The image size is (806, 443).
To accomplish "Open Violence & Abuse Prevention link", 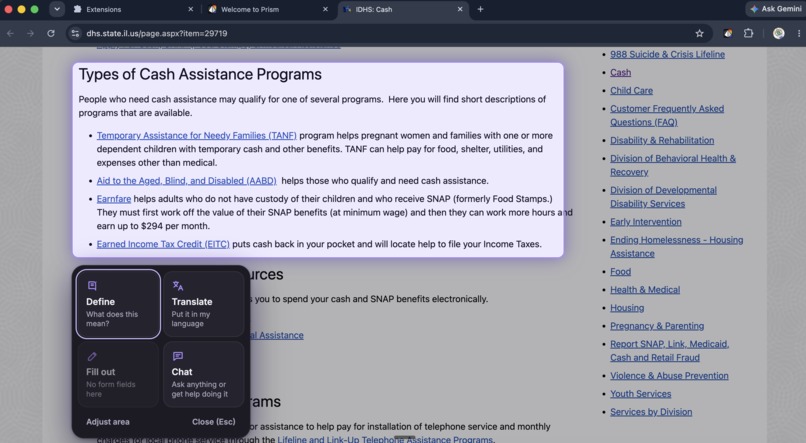I will (x=669, y=376).
